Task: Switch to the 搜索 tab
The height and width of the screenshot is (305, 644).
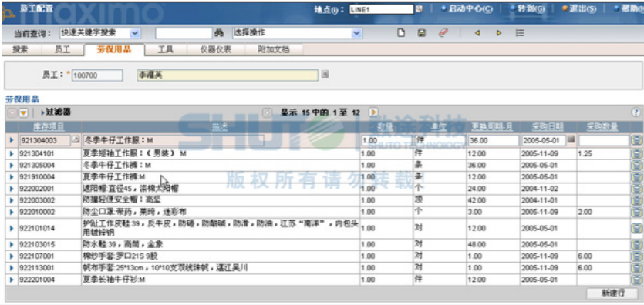Action: (21, 49)
